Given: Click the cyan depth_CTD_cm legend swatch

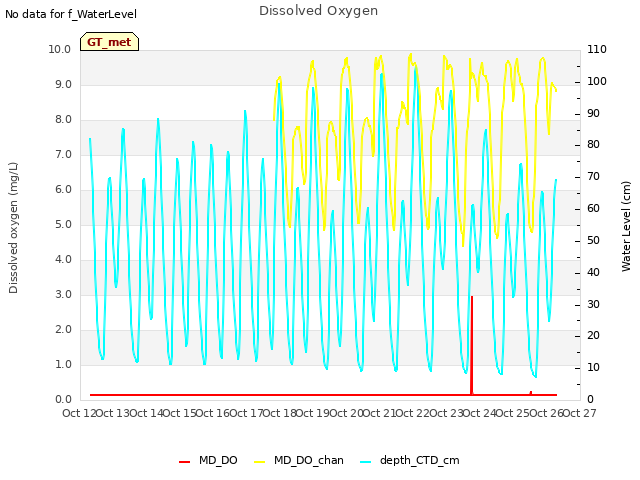Looking at the screenshot, I should pyautogui.click(x=366, y=462).
